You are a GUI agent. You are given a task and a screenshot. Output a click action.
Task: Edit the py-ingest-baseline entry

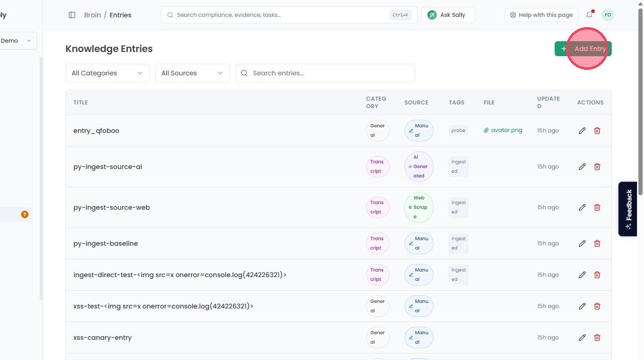[x=582, y=243]
